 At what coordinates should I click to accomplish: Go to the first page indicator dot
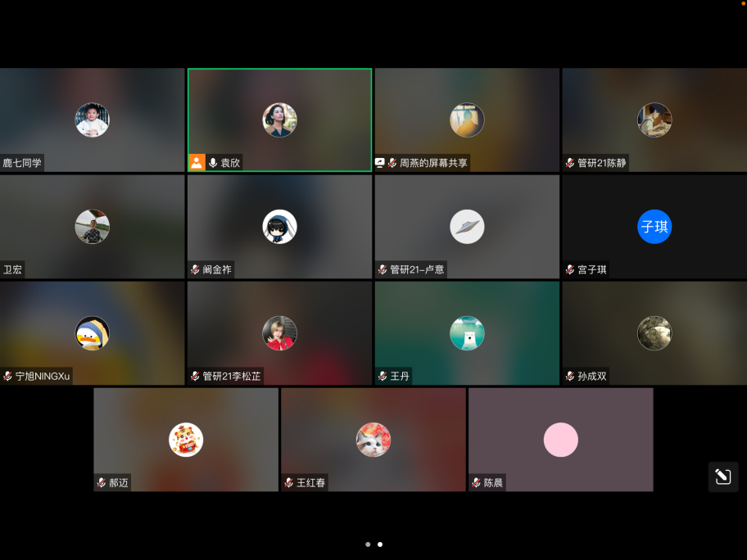tap(368, 544)
